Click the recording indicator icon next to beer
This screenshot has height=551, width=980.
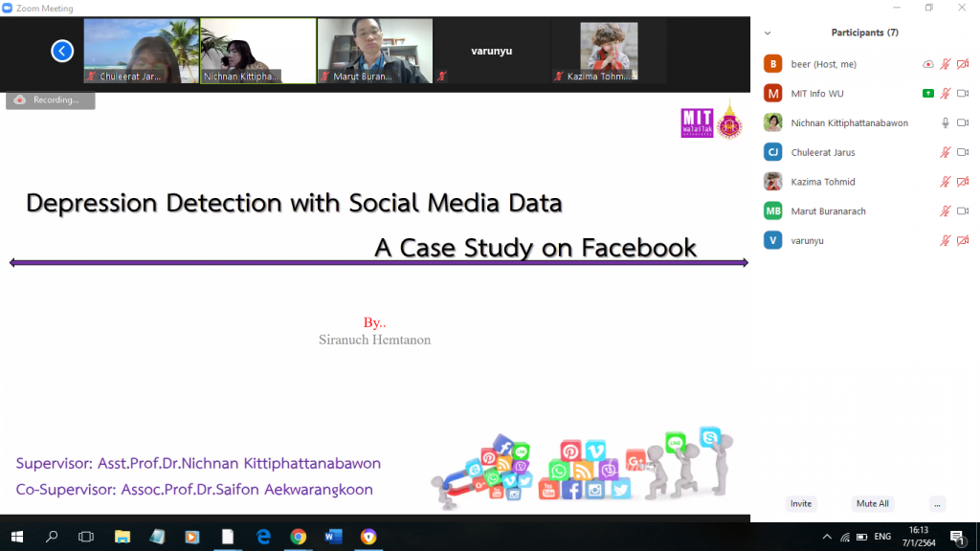click(927, 64)
